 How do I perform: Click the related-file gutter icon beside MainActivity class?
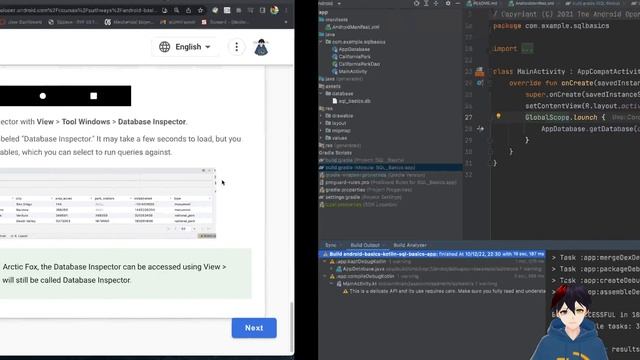pos(480,72)
